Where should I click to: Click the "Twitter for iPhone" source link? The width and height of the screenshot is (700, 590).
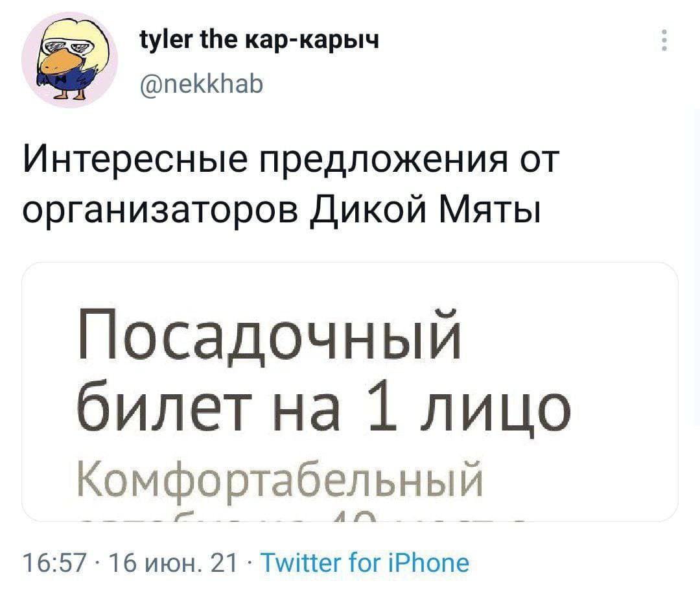(x=363, y=561)
